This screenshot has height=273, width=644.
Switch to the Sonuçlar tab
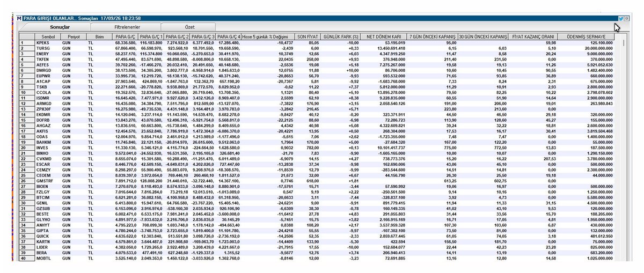[60, 26]
